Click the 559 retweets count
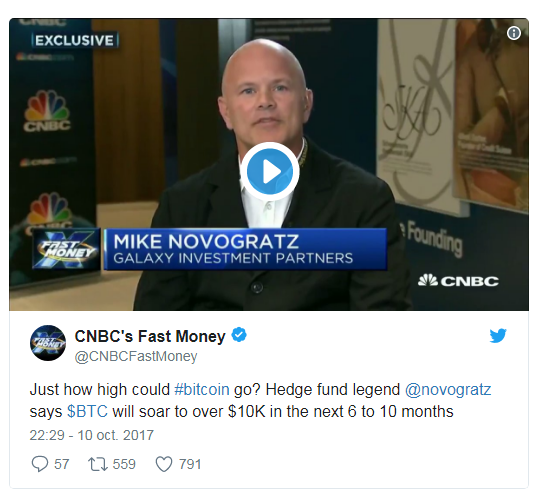 [x=124, y=464]
